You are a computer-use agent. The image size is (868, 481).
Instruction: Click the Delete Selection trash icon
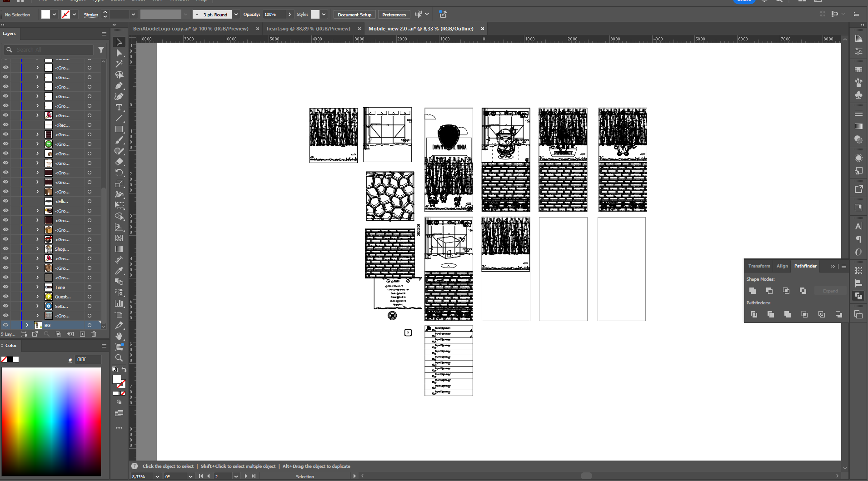coord(94,334)
